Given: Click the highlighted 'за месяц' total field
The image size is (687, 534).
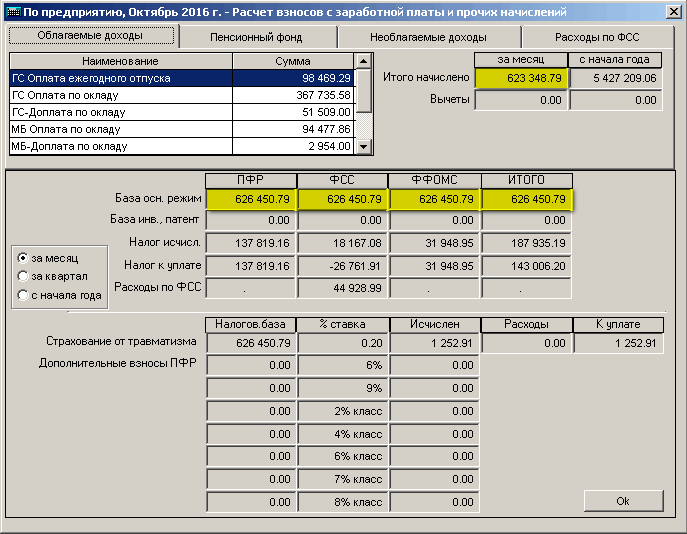Looking at the screenshot, I should pos(520,78).
